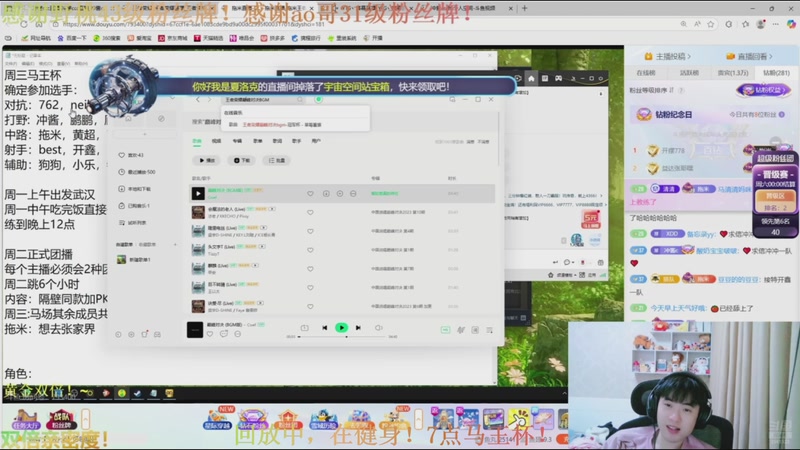This screenshot has width=800, height=450.
Task: Click the gamepad icon in the dark toolbar window
Action: pyautogui.click(x=559, y=79)
